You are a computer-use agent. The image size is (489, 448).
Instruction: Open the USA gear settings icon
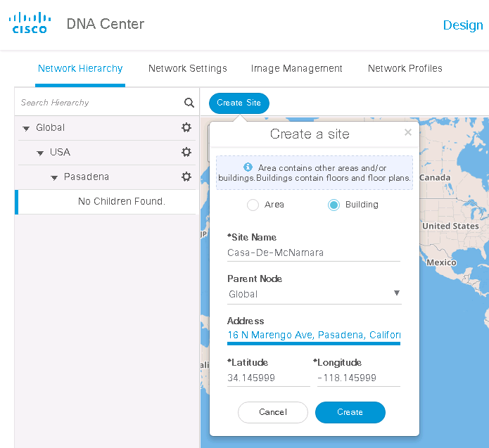click(x=186, y=152)
